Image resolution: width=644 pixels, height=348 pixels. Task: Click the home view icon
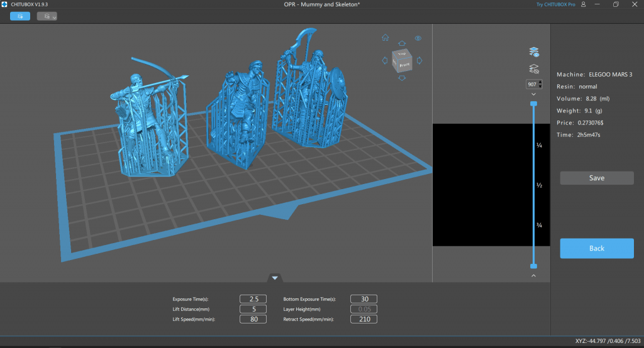click(x=385, y=38)
